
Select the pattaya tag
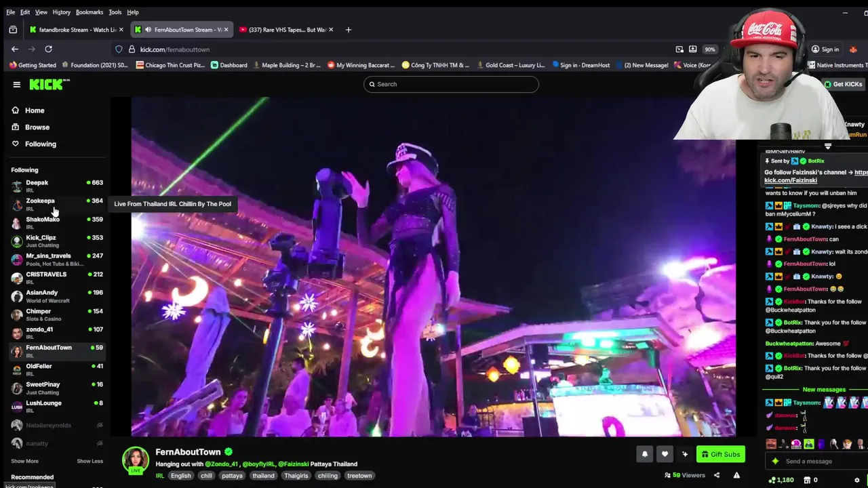point(232,476)
